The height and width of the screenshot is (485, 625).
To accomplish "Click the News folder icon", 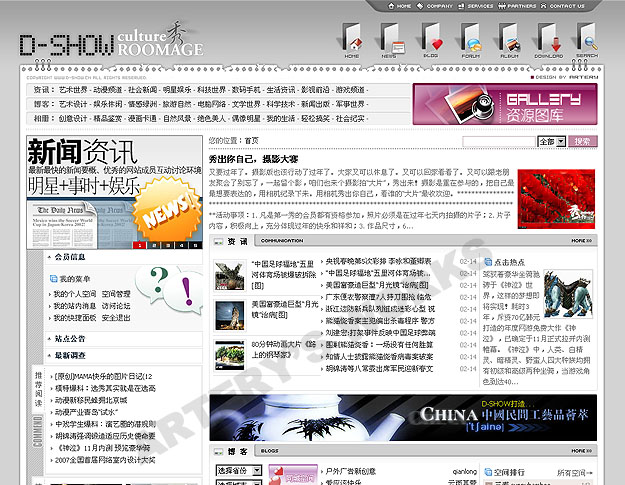I will pos(391,39).
